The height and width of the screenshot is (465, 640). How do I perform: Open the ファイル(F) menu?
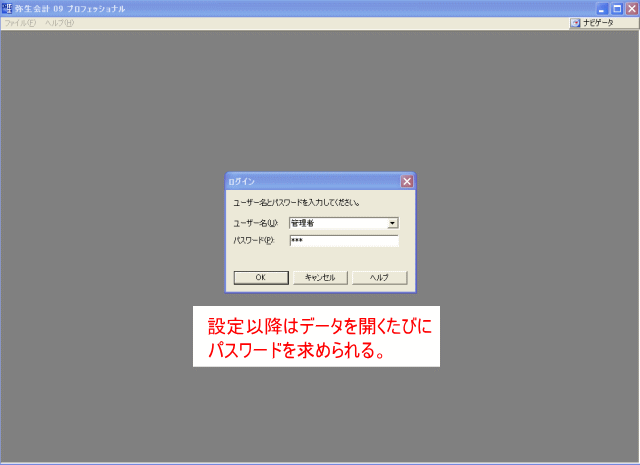[x=20, y=23]
